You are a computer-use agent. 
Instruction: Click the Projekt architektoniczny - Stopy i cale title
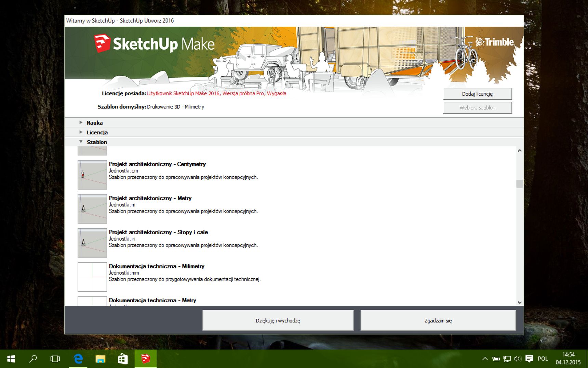[158, 232]
